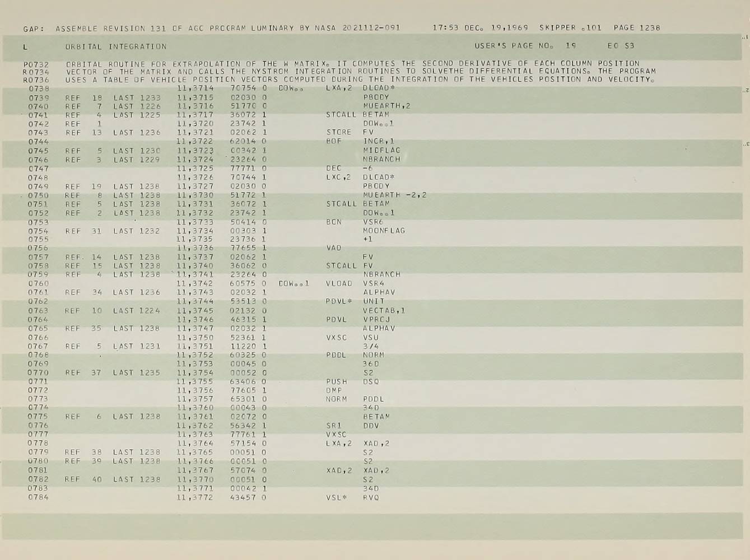Select the 'STORE' opcode on line 0743
Viewport: 750px width, 560px height.
click(339, 133)
